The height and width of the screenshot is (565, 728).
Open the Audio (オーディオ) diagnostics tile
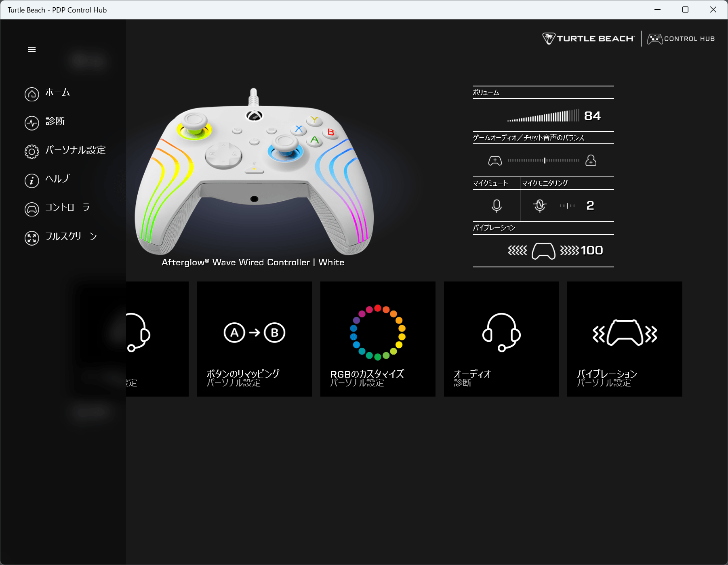[x=501, y=339]
